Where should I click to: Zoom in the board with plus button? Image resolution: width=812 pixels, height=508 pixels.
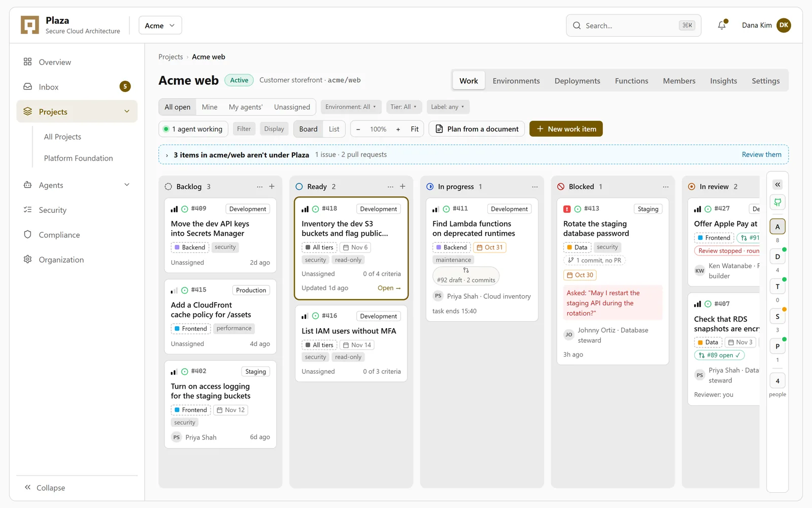click(x=398, y=129)
